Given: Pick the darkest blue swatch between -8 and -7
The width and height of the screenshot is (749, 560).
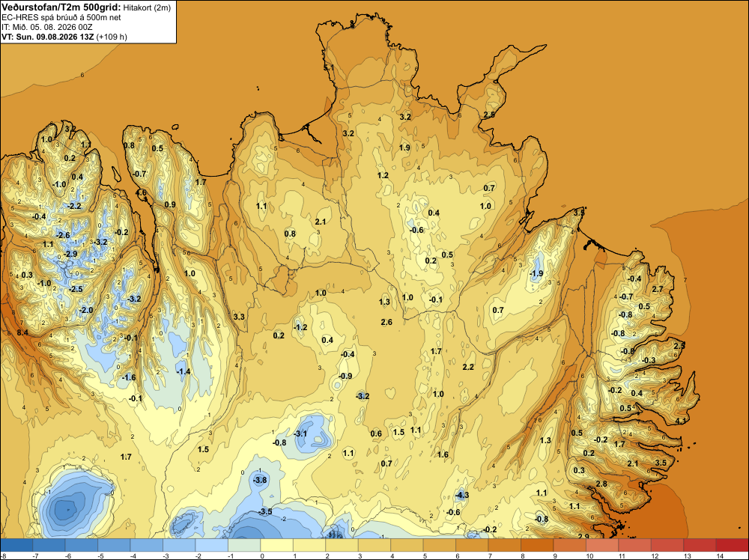Looking at the screenshot, I should point(16,545).
